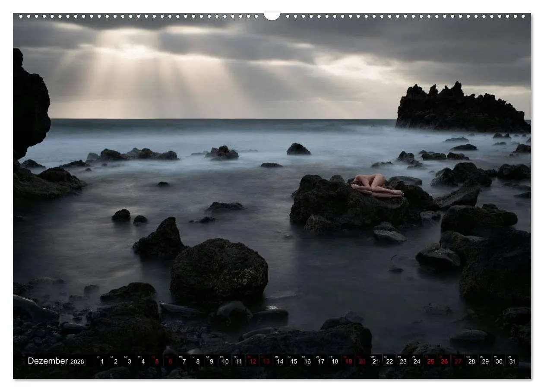Screen dimensions: 544x392
Task: Select the red day 25 in the calendar strip
Action: 430,361
